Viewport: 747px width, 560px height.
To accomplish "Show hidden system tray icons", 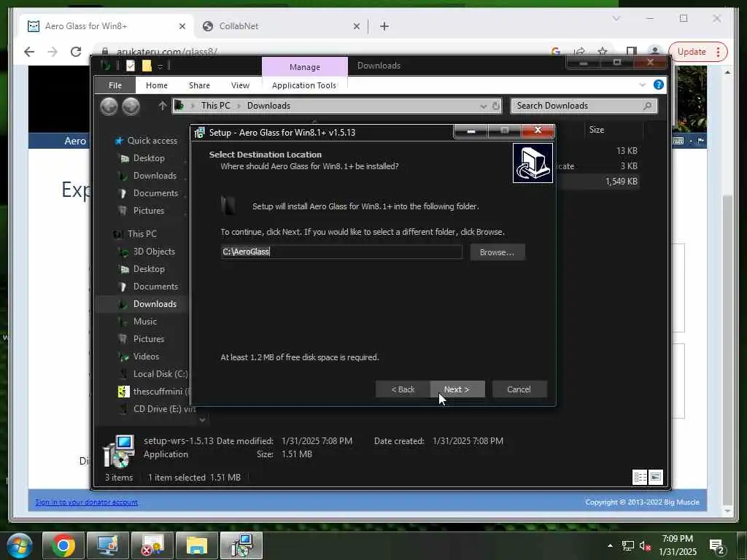I will click(x=610, y=545).
